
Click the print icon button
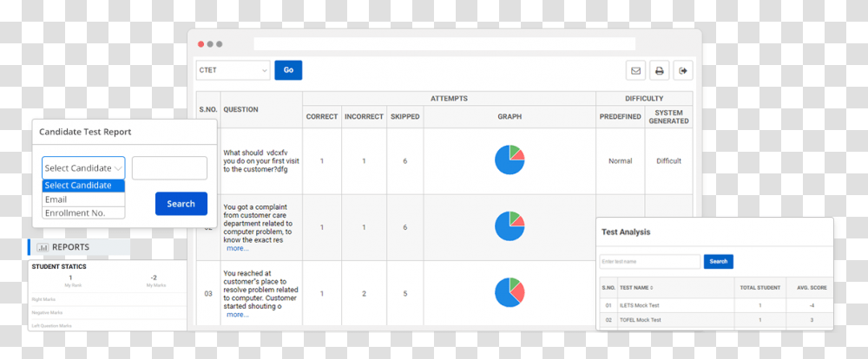660,70
